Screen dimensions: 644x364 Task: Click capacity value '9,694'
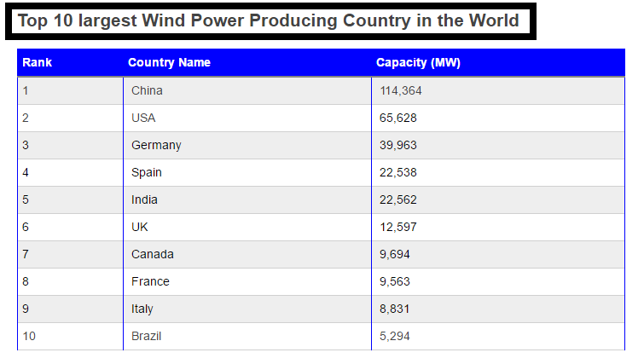click(x=395, y=254)
